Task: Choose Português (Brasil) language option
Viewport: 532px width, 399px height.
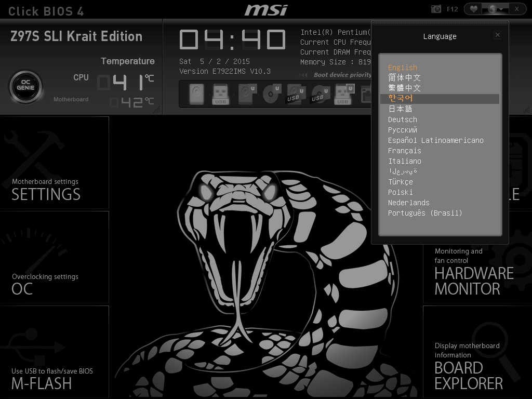Action: (x=425, y=213)
